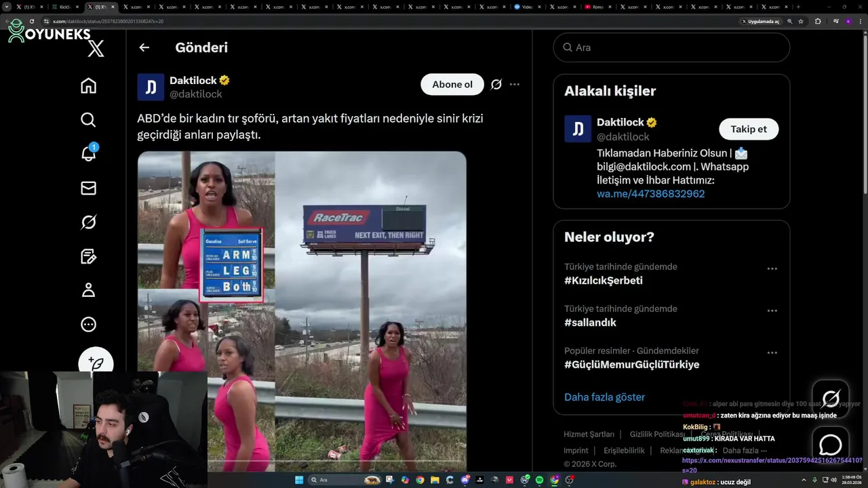The image size is (868, 488).
Task: Open Daktilock profile avatar on the post
Action: click(x=151, y=87)
